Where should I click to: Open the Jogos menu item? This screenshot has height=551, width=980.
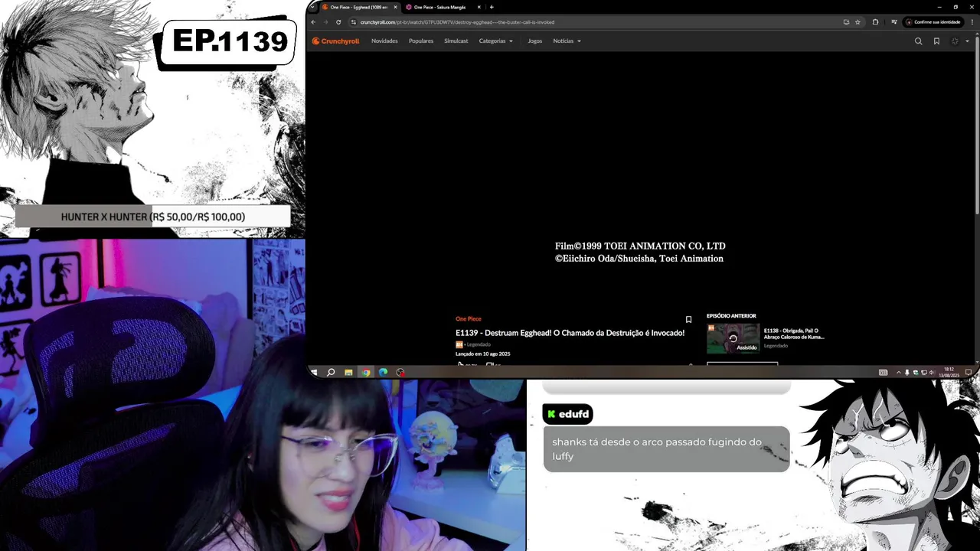(x=535, y=41)
